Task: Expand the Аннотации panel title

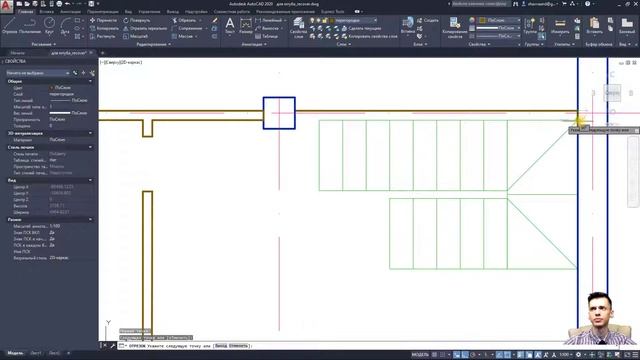Action: pyautogui.click(x=254, y=44)
